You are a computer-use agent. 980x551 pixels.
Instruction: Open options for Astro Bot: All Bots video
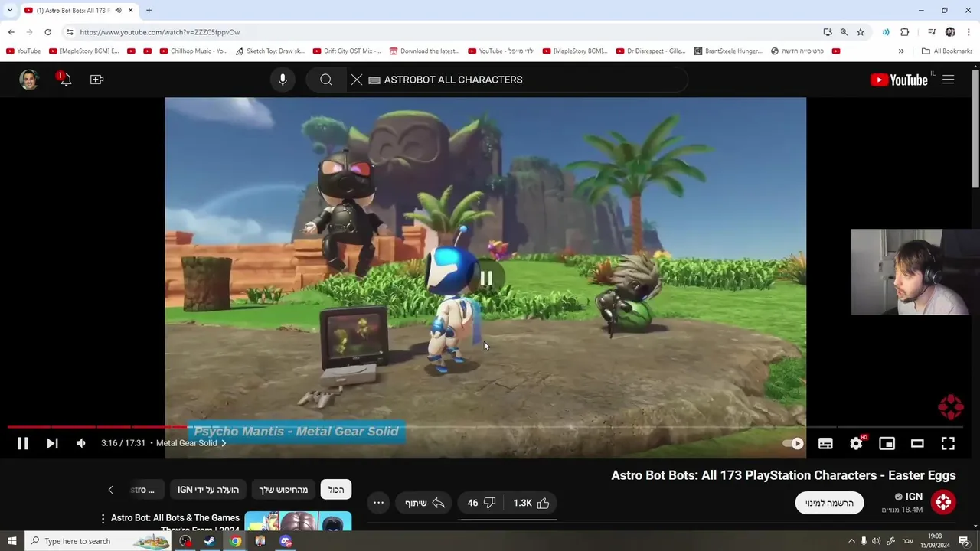103,519
